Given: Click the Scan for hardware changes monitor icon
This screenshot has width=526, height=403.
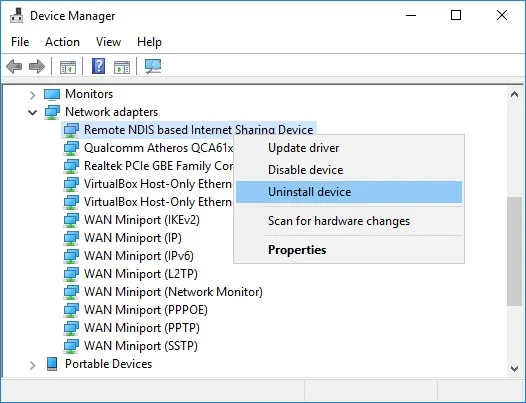Looking at the screenshot, I should click(x=153, y=66).
